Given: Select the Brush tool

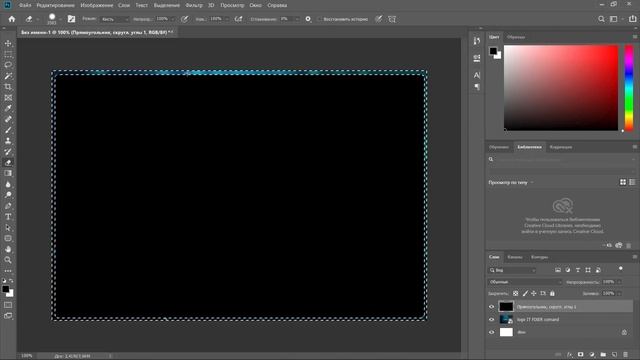Looking at the screenshot, I should (8, 130).
